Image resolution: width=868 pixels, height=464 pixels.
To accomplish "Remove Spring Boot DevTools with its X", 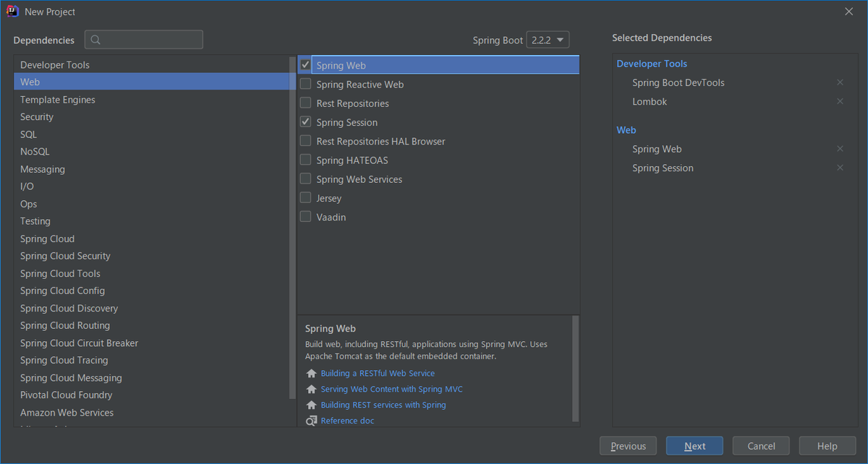I will [x=840, y=82].
